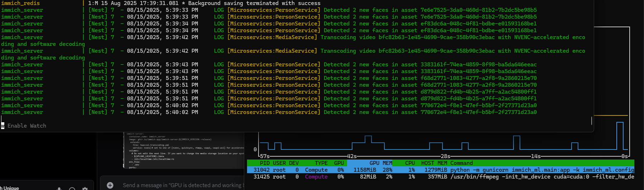Mute the microphone in user panel
Image resolution: width=644 pixels, height=190 pixels.
60,189
